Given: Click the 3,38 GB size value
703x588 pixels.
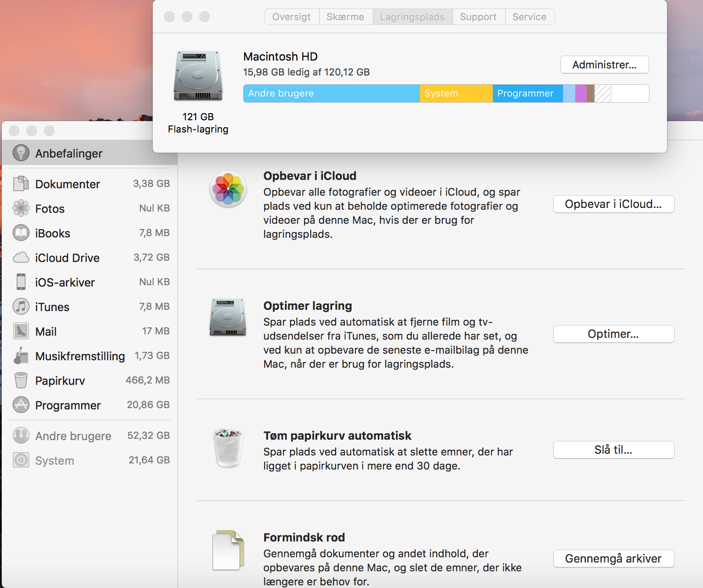Looking at the screenshot, I should [151, 184].
